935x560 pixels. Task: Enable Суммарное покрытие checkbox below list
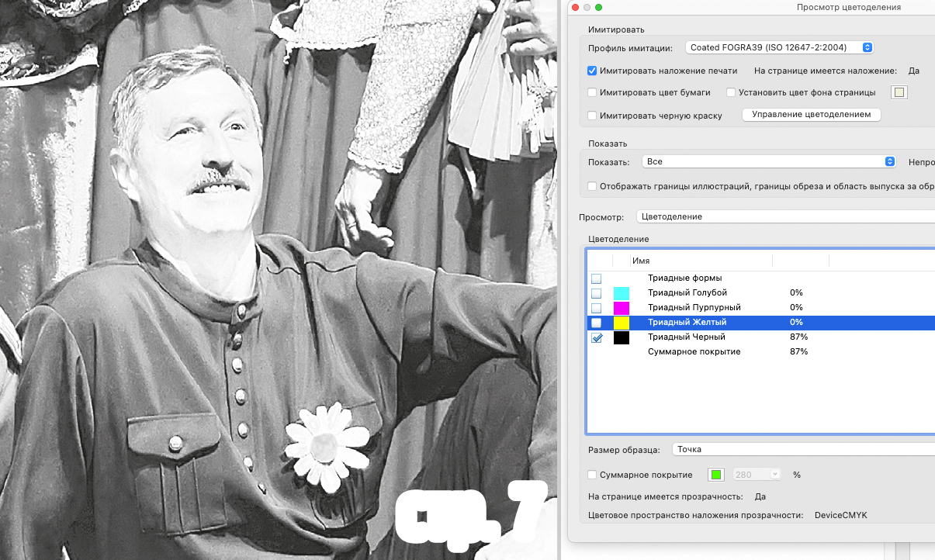coord(592,475)
